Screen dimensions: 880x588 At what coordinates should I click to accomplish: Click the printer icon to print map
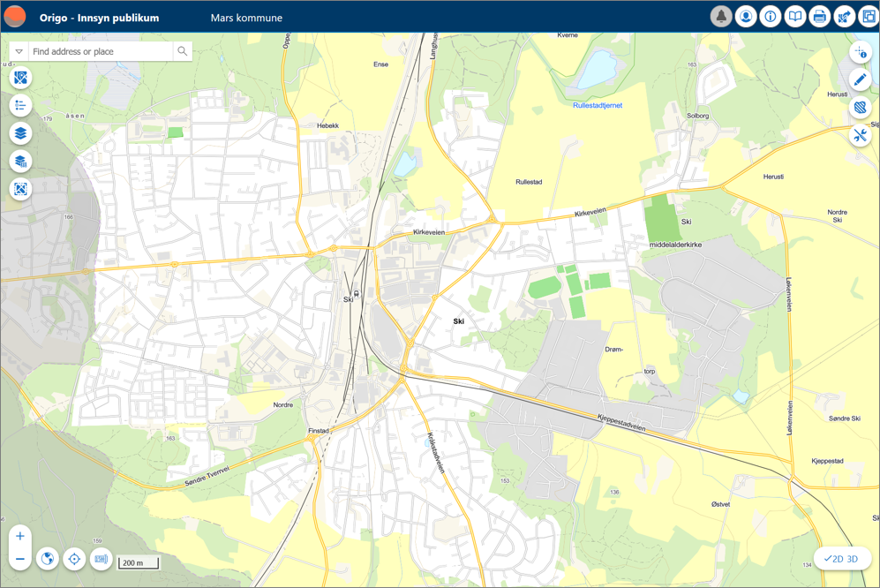(820, 17)
